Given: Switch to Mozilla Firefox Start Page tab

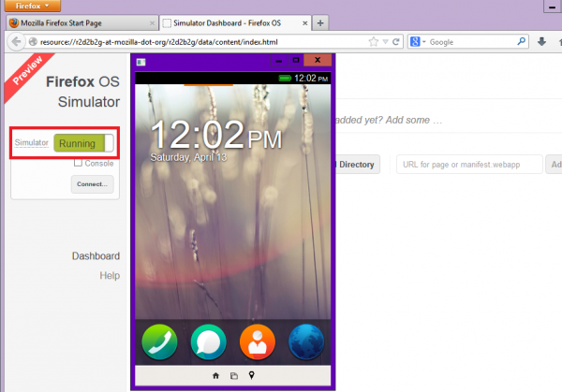Looking at the screenshot, I should (x=81, y=23).
